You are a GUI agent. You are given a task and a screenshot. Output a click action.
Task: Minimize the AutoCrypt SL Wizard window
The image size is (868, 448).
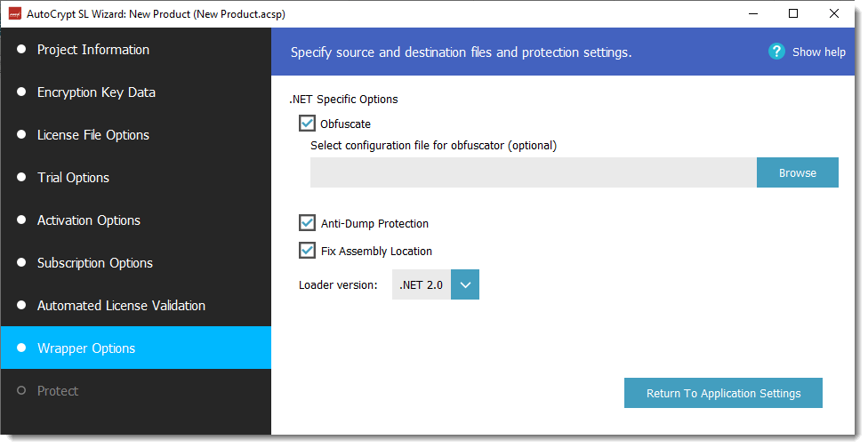[x=753, y=14]
